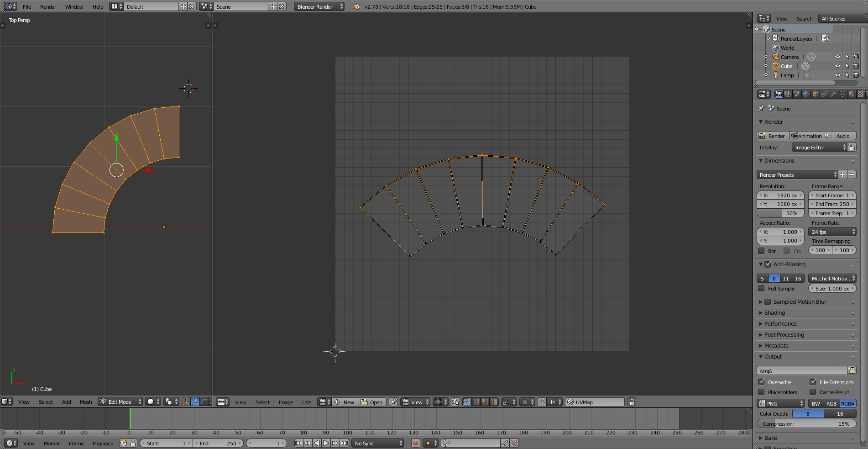Click the Animation render button
This screenshot has height=449, width=868.
point(806,136)
